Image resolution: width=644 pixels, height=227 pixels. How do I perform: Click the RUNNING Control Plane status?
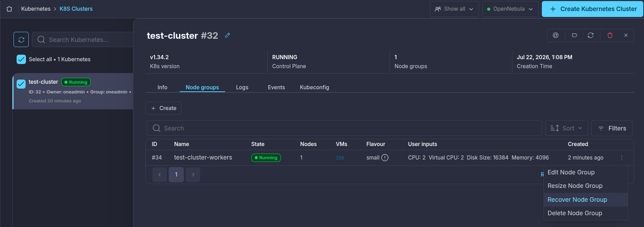coord(285,57)
